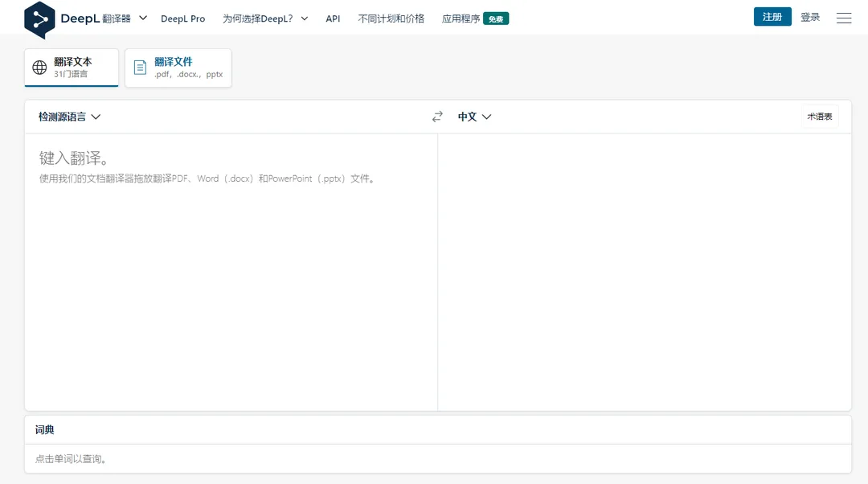Screen dimensions: 868x484
Task: Swap source and target languages
Action: click(437, 117)
